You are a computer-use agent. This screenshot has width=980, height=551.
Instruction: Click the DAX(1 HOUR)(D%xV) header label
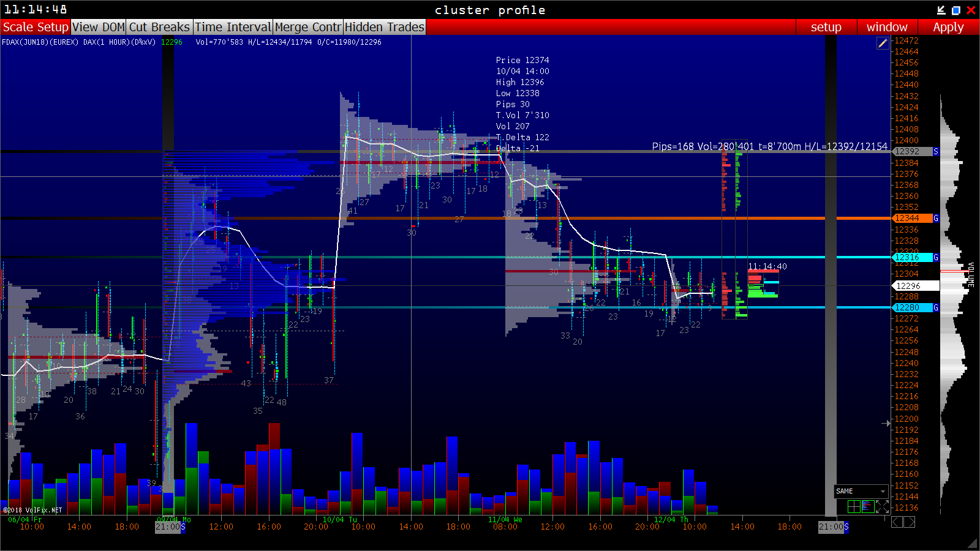click(x=119, y=42)
